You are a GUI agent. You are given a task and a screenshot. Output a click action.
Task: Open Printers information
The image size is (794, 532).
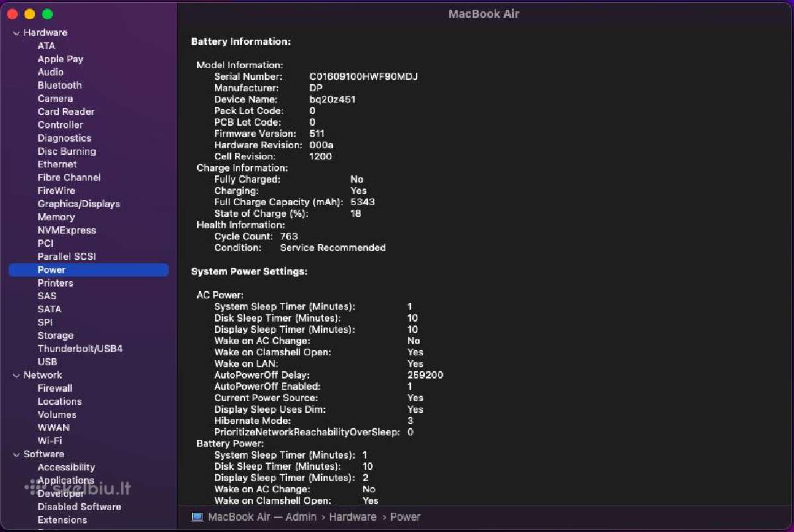[x=56, y=283]
